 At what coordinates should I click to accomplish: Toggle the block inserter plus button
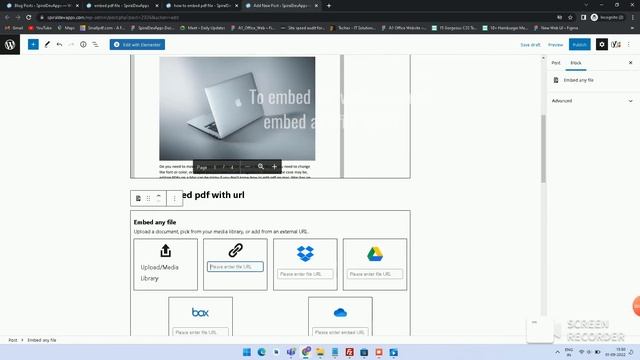point(33,44)
